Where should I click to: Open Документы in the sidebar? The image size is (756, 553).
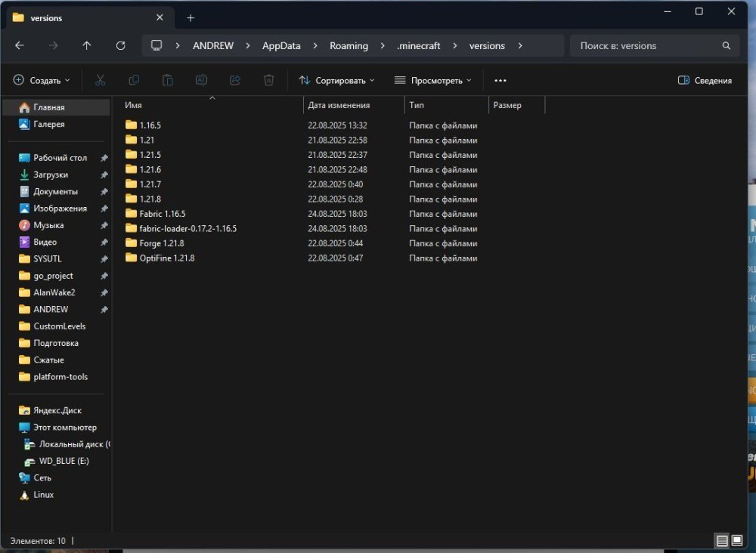[57, 191]
